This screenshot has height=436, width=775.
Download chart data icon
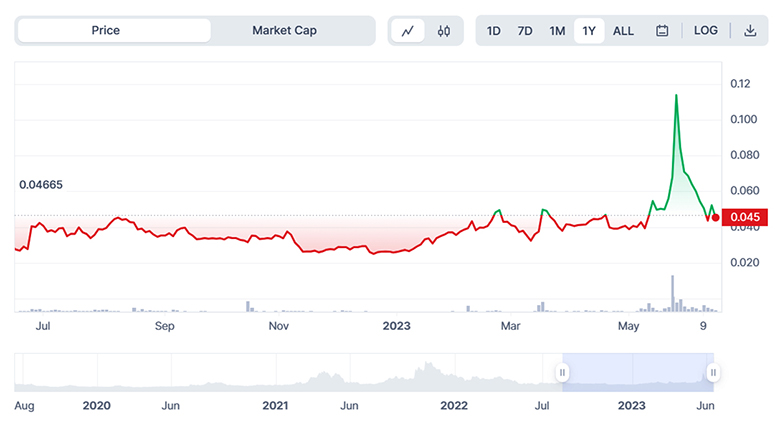coord(750,31)
